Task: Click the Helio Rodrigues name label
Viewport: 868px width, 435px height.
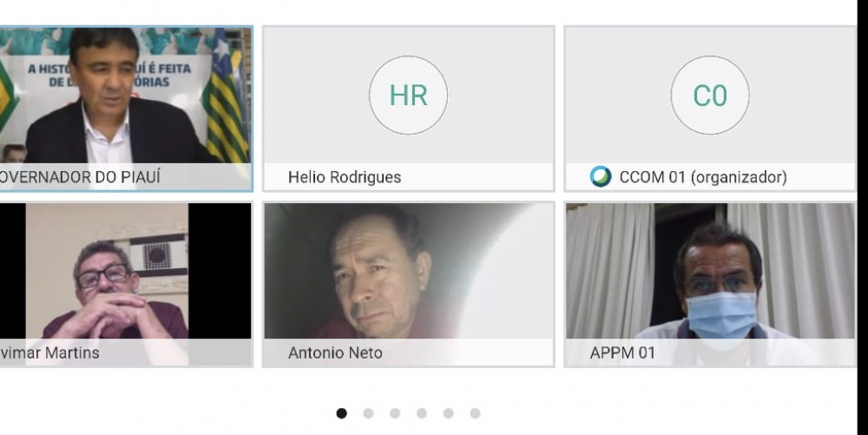Action: click(x=345, y=177)
